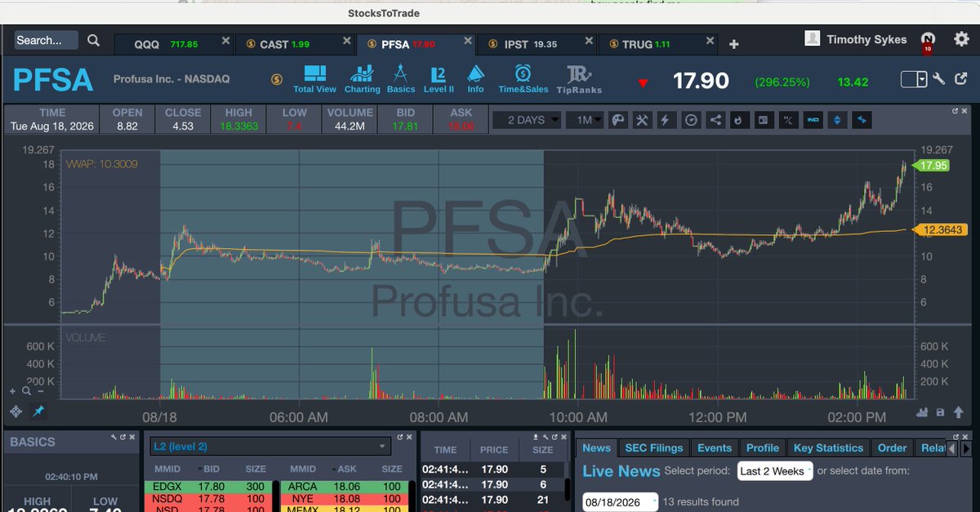This screenshot has width=980, height=512.
Task: Open the Events tab
Action: 715,447
